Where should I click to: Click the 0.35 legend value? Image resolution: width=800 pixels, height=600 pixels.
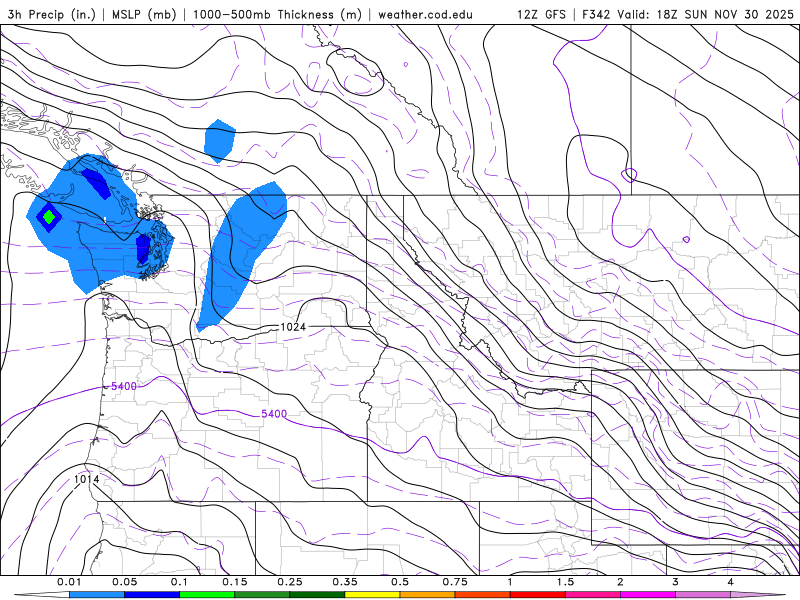point(345,582)
